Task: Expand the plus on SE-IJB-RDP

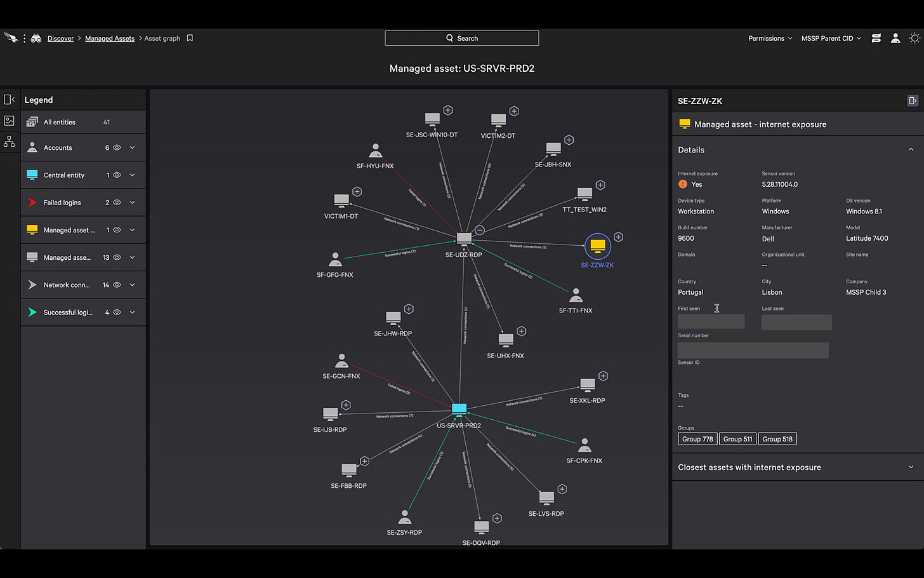Action: pyautogui.click(x=346, y=405)
